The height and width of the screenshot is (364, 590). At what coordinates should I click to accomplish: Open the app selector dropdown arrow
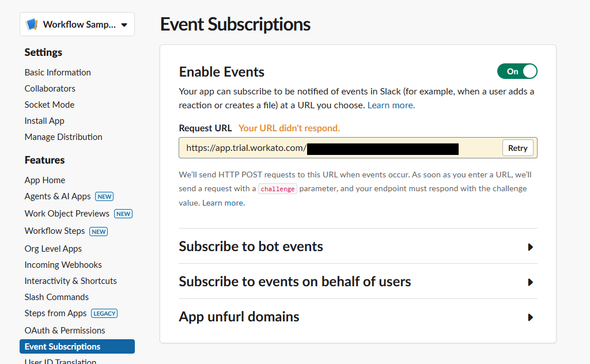[124, 25]
